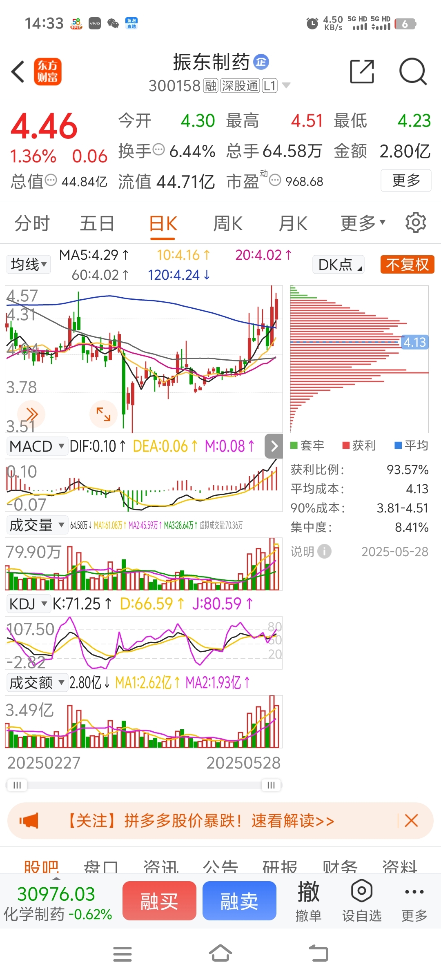Tap the 市盈 info face icon

(275, 180)
